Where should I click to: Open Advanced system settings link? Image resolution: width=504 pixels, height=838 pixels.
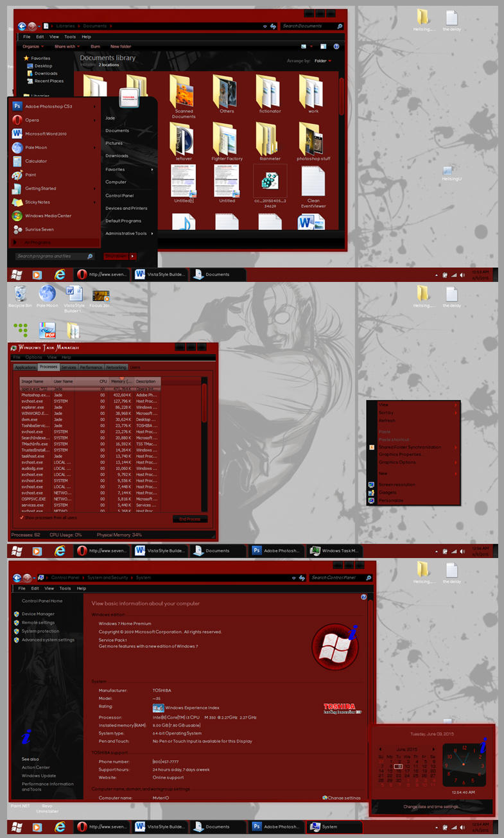[48, 640]
